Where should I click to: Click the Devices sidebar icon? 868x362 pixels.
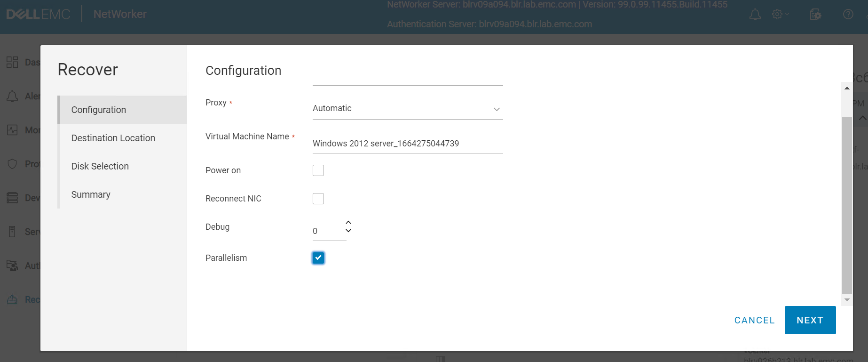point(12,198)
